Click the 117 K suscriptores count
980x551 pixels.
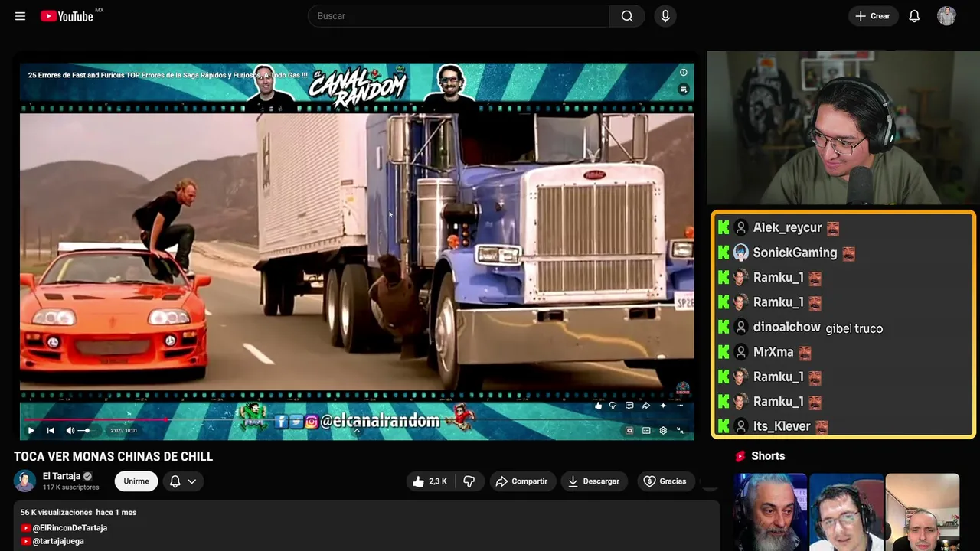[71, 487]
